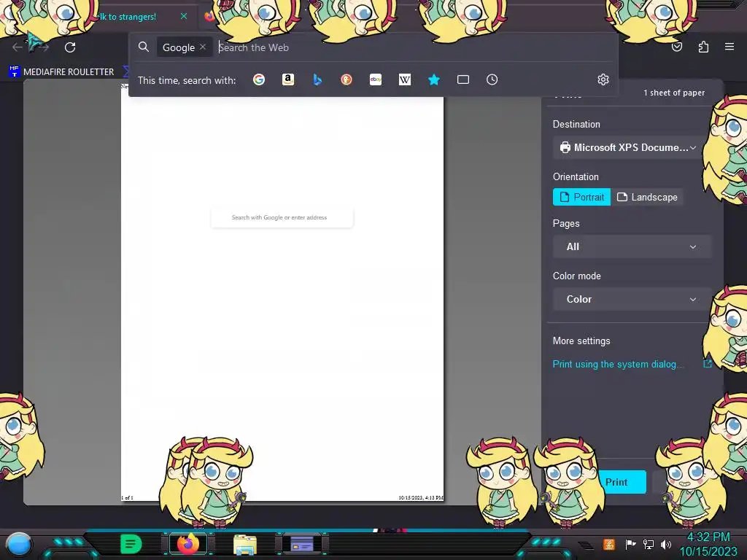Open the MEDIAFIRE ROULETTER bookmark
The width and height of the screenshot is (747, 560).
coord(62,72)
